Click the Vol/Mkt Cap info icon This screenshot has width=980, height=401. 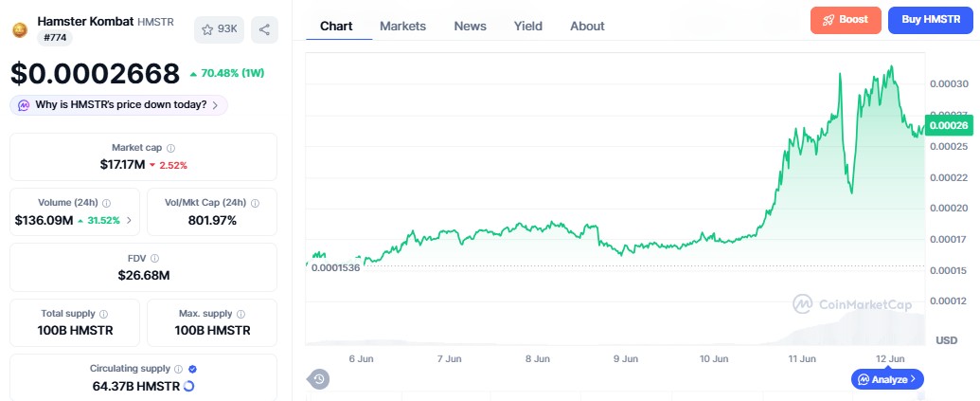255,203
